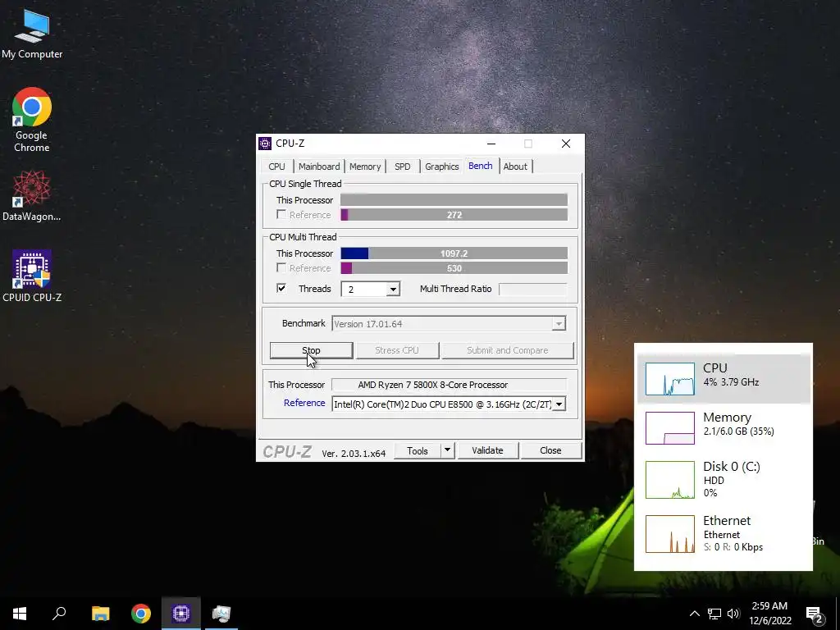Click the Tools button
The width and height of the screenshot is (840, 630).
click(418, 450)
